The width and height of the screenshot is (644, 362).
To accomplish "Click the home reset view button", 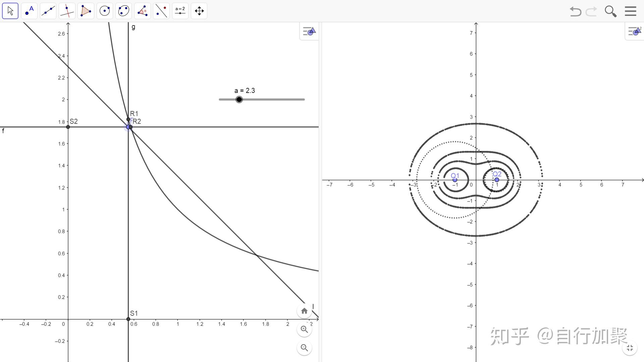I will [304, 311].
